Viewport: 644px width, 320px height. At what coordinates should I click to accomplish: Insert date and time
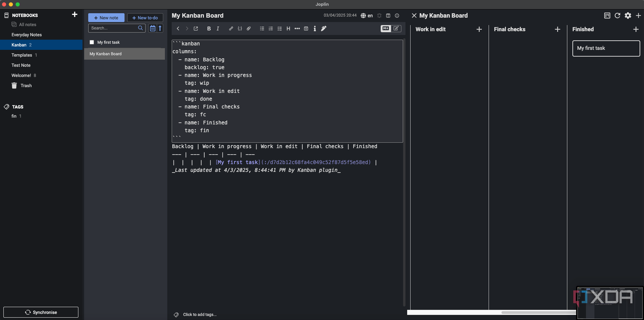[x=306, y=28]
